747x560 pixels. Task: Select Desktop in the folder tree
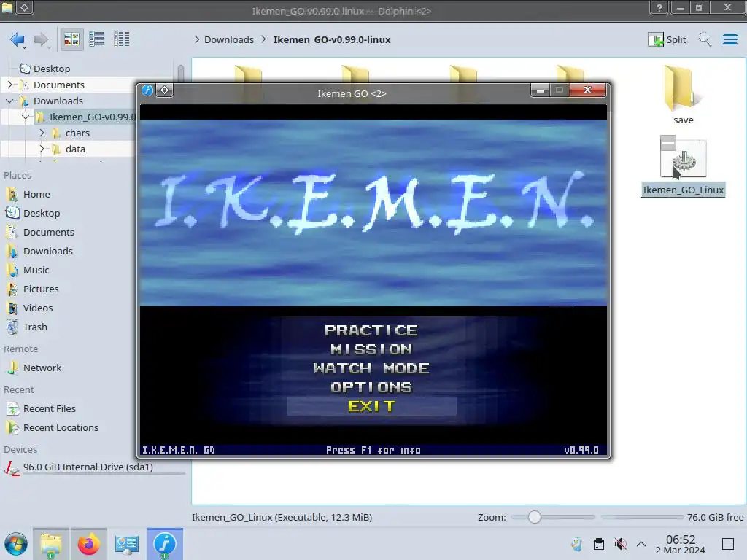click(52, 69)
